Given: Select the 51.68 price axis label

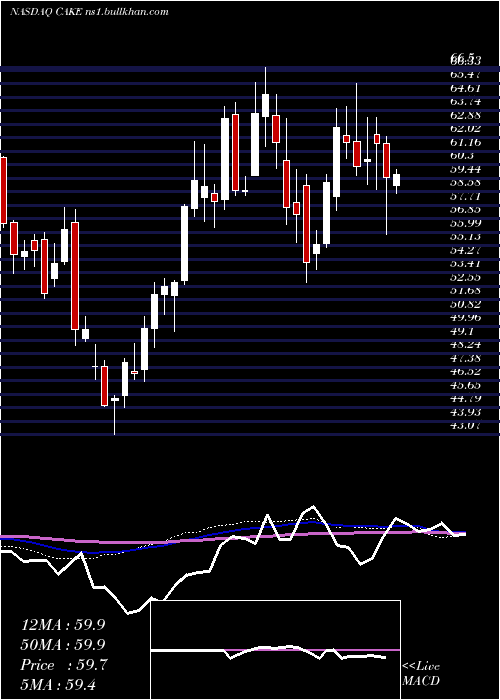Looking at the screenshot, I should click(x=466, y=291).
